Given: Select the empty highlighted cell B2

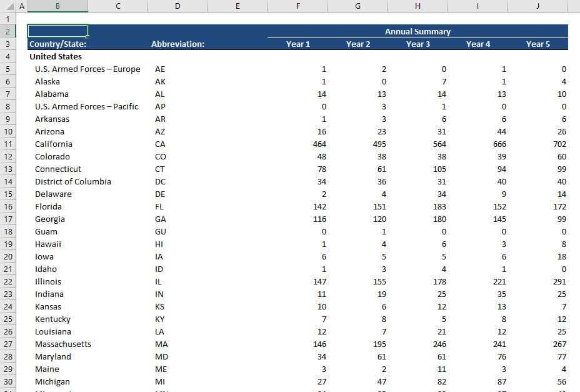Looking at the screenshot, I should click(x=57, y=31).
